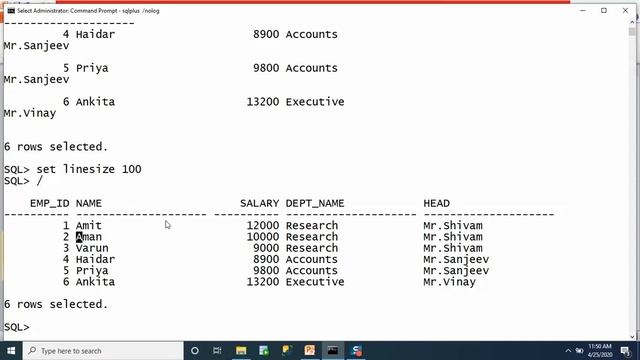Select the Command Prompt taskbar icon
The width and height of the screenshot is (640, 360).
[333, 351]
